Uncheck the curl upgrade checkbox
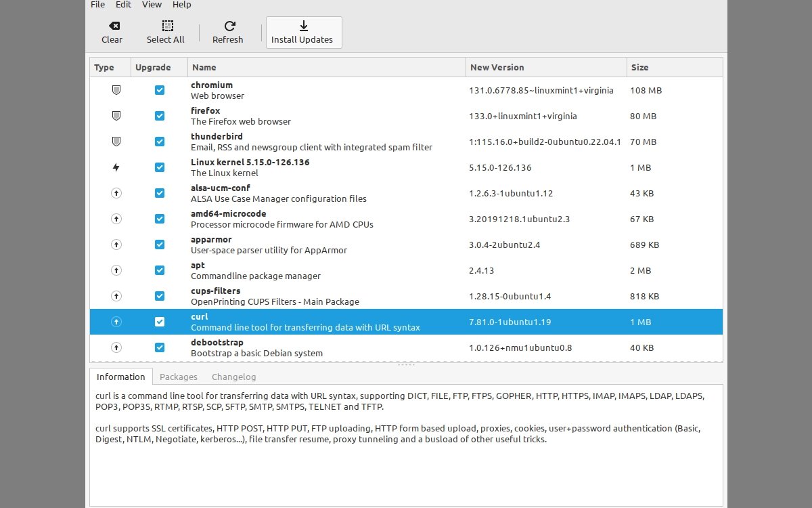This screenshot has width=812, height=508. click(x=160, y=322)
